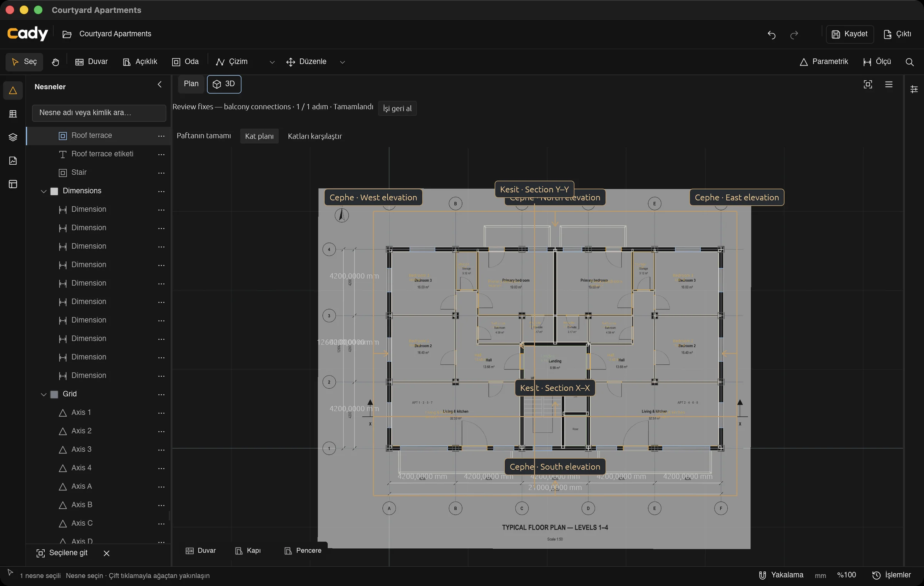The height and width of the screenshot is (586, 924).
Task: Click İşi geri al button
Action: tap(397, 109)
